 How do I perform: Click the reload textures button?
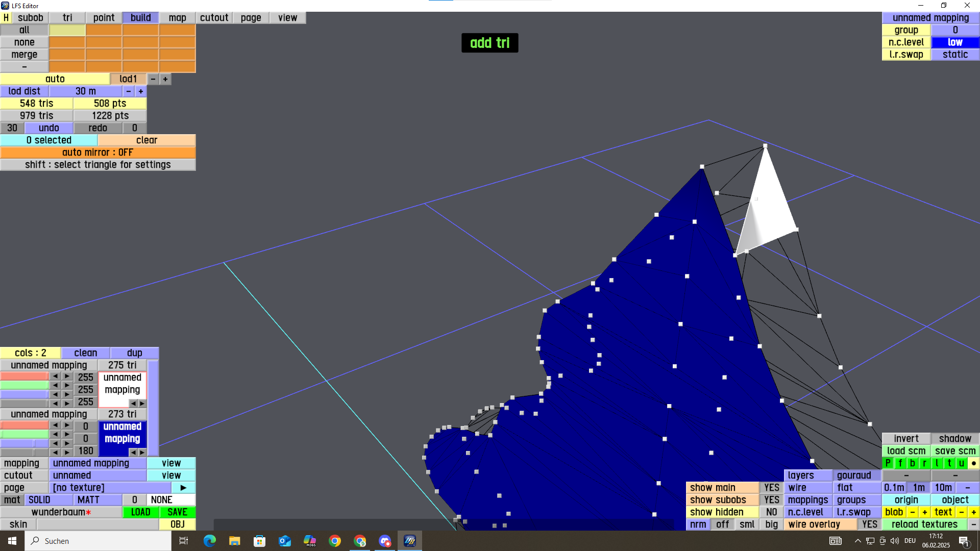coord(924,524)
